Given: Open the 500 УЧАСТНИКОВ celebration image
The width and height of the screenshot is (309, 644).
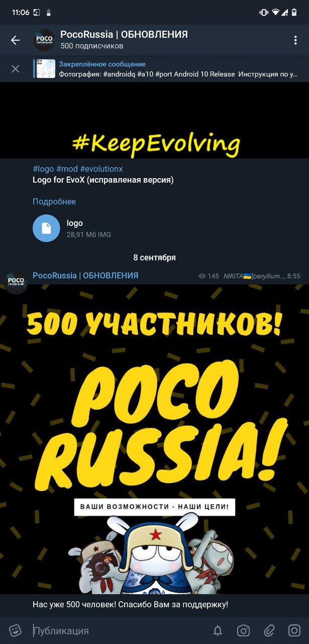Looking at the screenshot, I should coord(154,439).
